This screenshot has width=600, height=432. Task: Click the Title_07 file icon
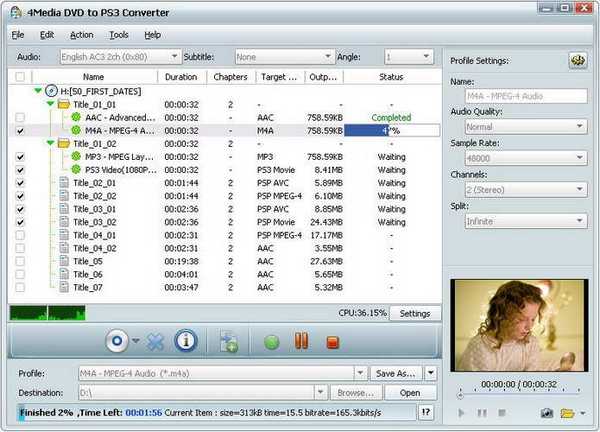point(64,287)
